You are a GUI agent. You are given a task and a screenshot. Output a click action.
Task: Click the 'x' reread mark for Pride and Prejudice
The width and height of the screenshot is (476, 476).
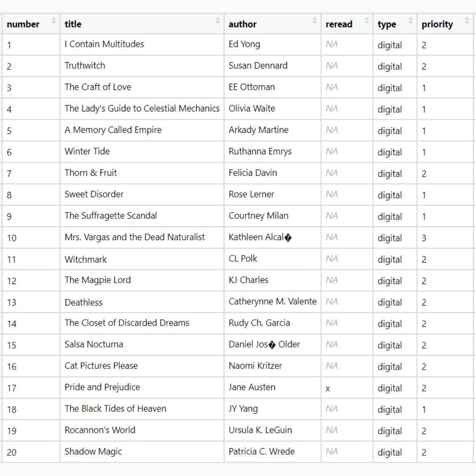click(328, 388)
